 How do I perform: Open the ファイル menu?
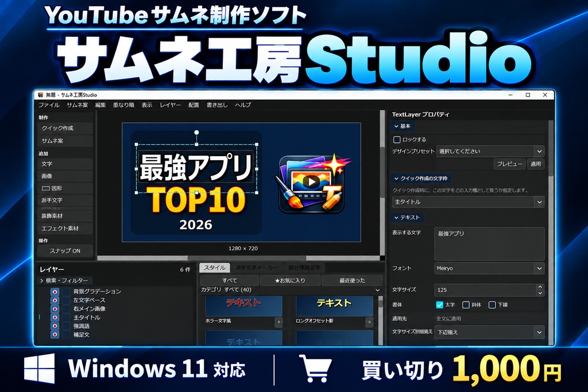click(x=49, y=105)
